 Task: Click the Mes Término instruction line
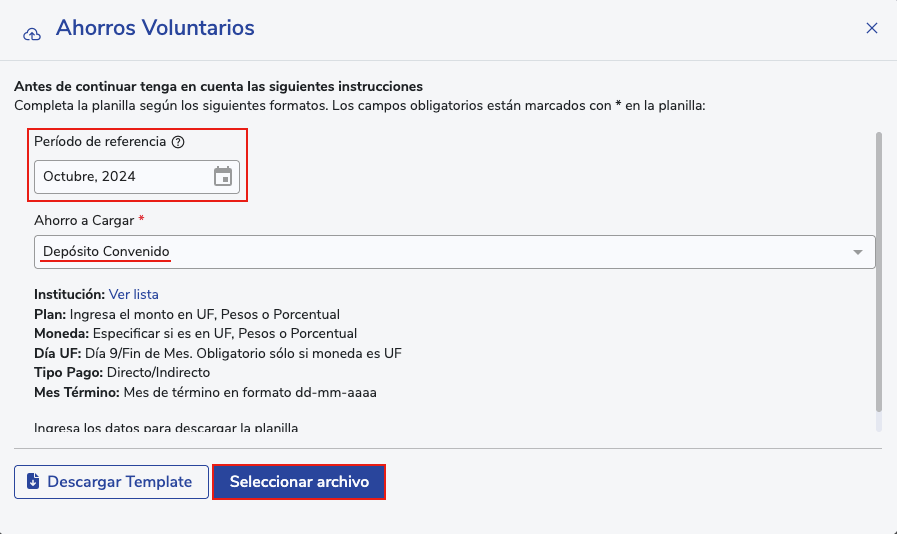(204, 392)
